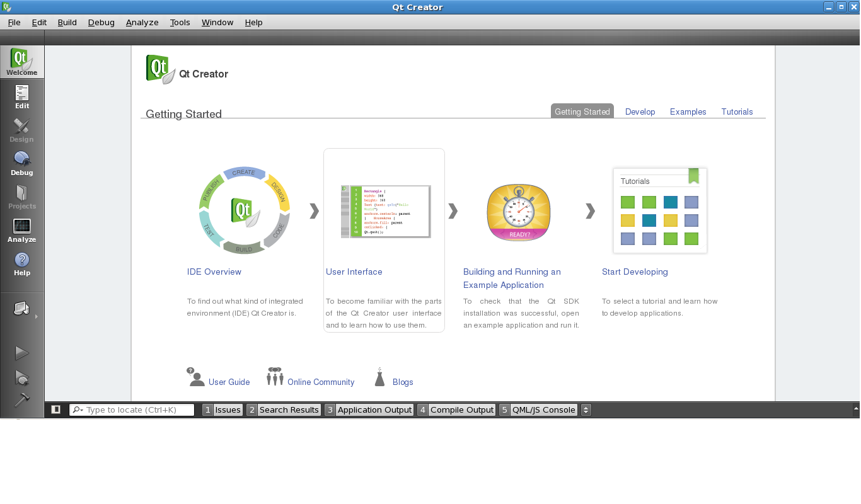Viewport: 861px width, 504px height.
Task: Open the Analyze menu in the menu bar
Action: click(x=142, y=22)
